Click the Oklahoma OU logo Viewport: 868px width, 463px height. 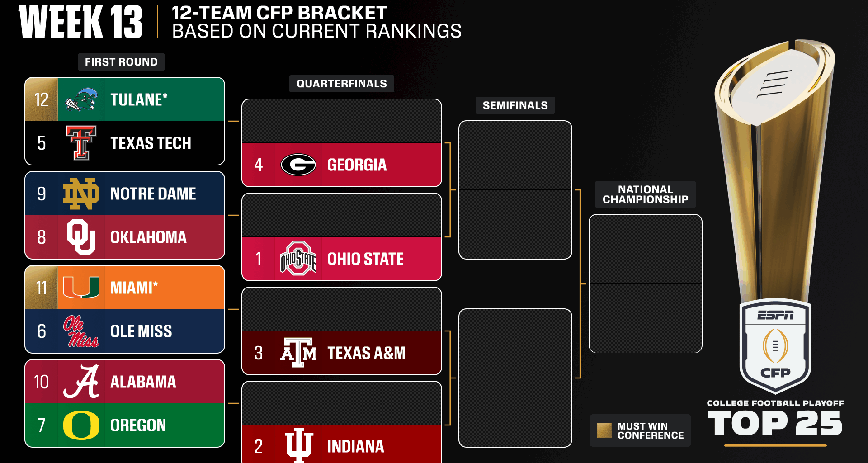coord(81,237)
